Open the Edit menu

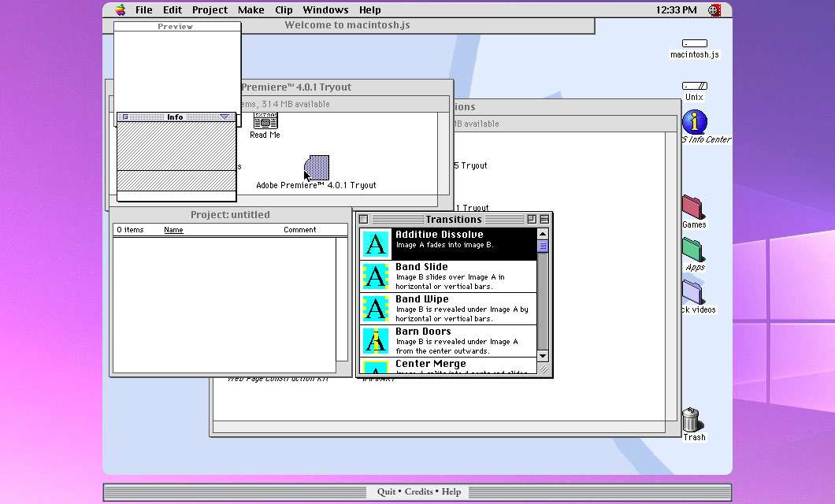pos(173,9)
